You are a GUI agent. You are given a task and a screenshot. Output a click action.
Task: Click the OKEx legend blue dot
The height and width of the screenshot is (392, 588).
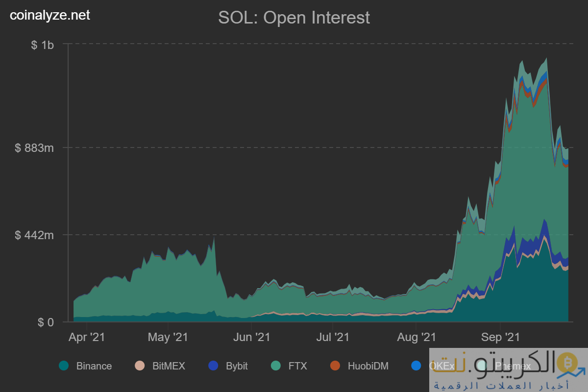pyautogui.click(x=416, y=366)
